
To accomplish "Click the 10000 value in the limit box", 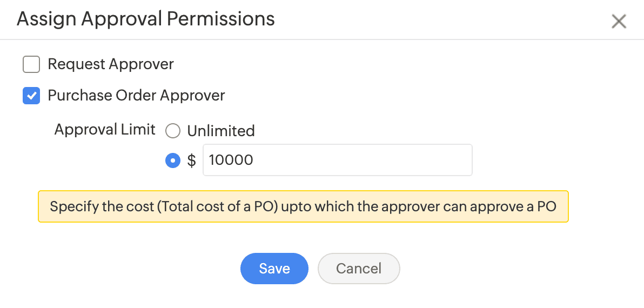I will 231,160.
